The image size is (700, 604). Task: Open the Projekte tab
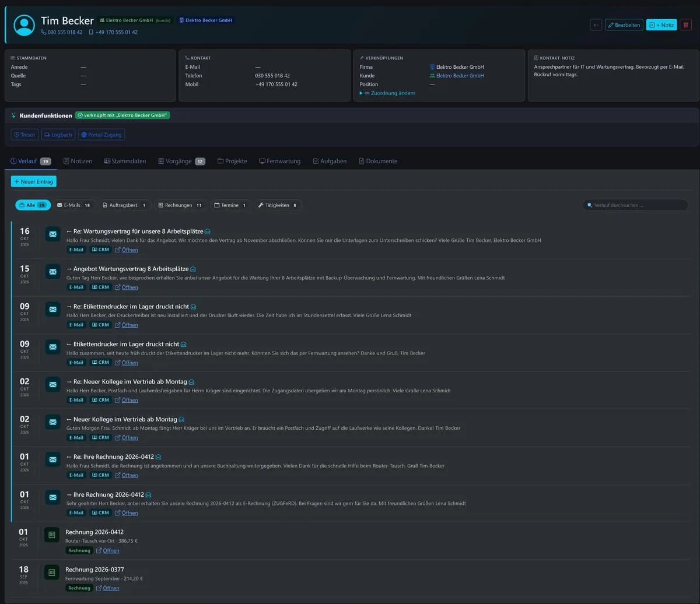(232, 161)
